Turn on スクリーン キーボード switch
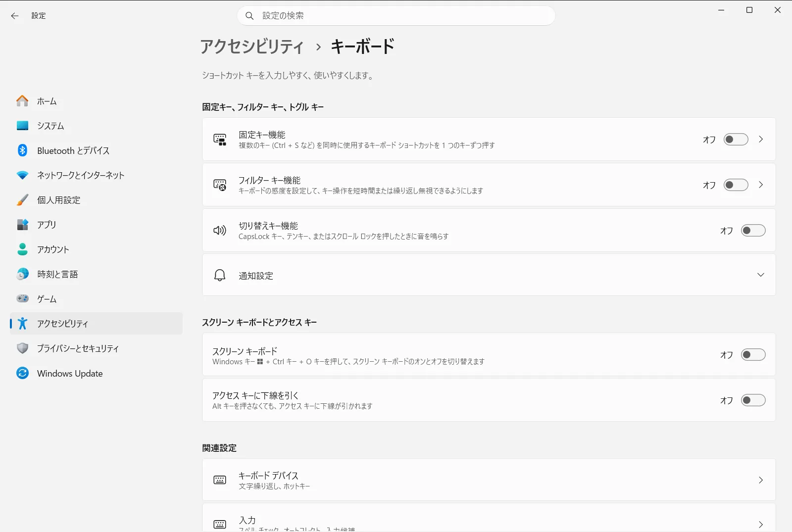The image size is (792, 532). [x=753, y=355]
